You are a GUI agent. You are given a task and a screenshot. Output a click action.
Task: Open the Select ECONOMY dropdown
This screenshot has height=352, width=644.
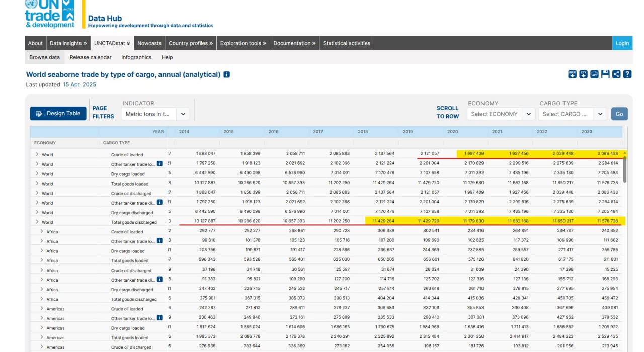tap(501, 114)
